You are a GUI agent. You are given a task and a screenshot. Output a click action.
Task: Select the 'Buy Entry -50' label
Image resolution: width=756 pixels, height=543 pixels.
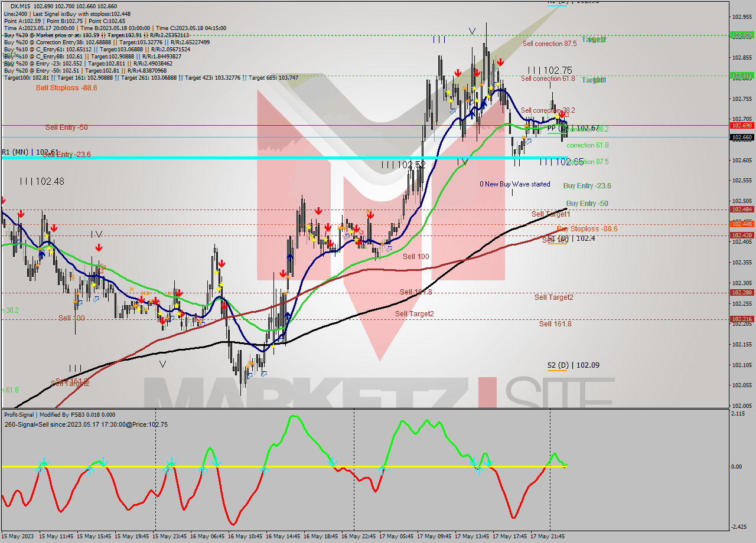[587, 203]
